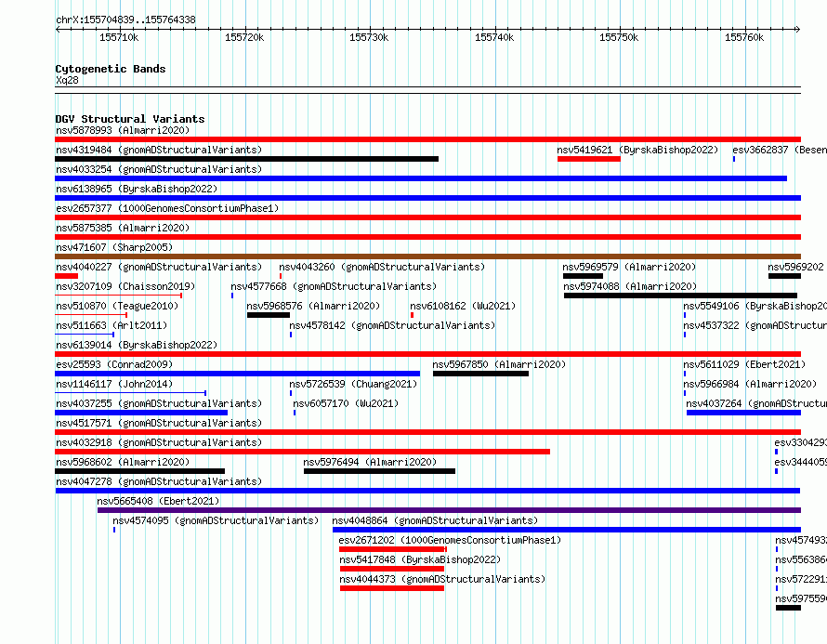The width and height of the screenshot is (827, 644).
Task: Click the nsv510870 (Teague2010) label
Action: 117,306
